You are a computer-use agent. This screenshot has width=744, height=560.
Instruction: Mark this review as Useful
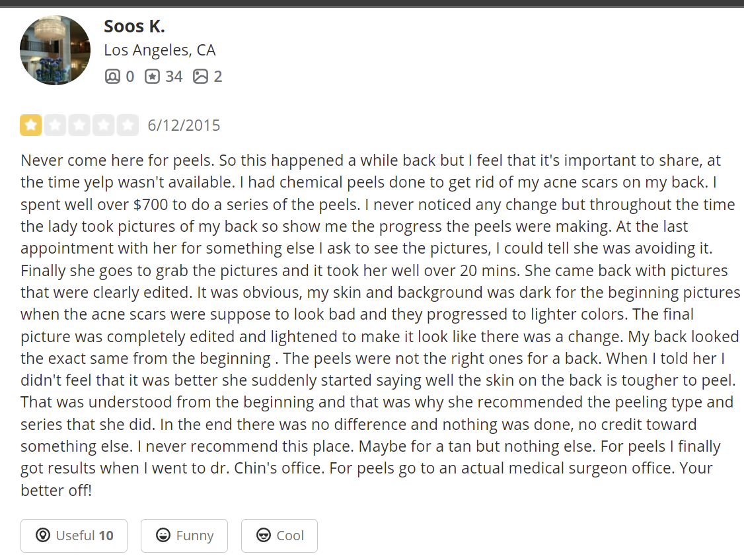click(x=74, y=536)
